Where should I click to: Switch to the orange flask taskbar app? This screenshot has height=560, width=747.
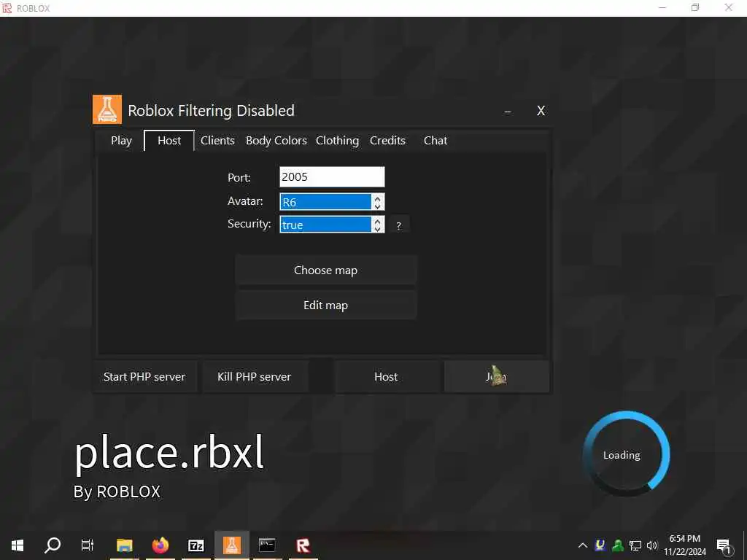tap(232, 545)
